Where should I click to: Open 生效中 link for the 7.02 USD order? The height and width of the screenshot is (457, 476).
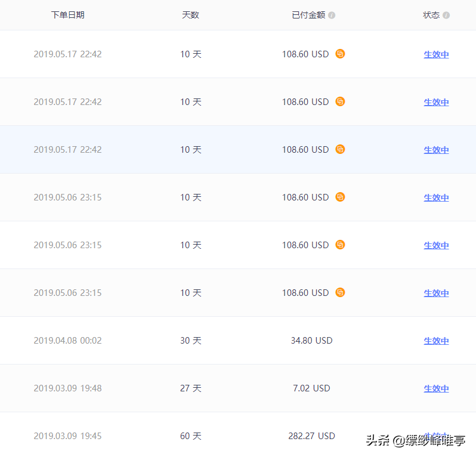[436, 388]
